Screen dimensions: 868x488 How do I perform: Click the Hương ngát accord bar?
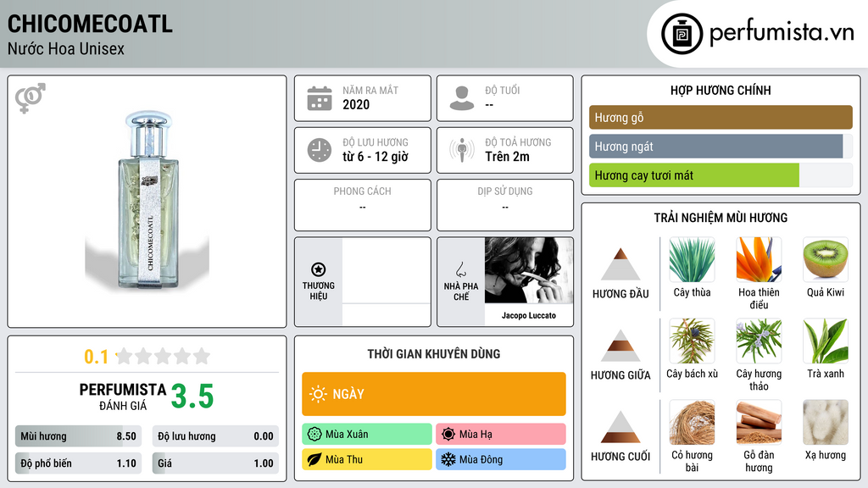tap(721, 146)
